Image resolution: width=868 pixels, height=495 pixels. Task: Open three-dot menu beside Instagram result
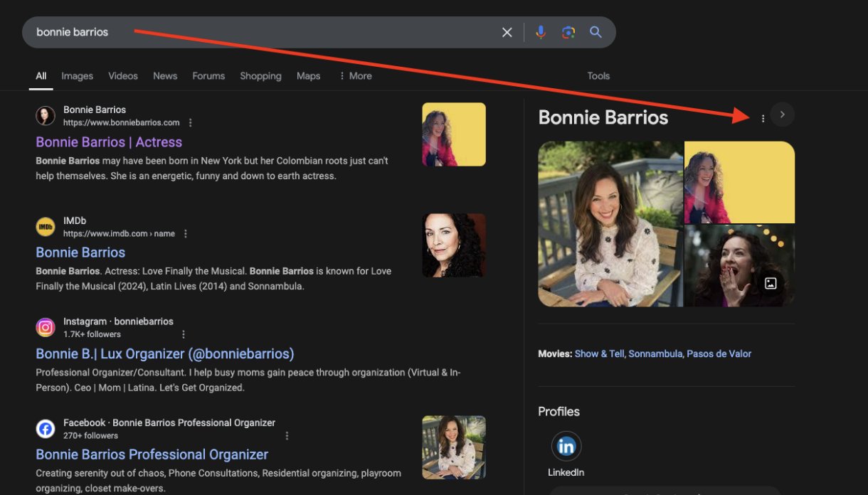(x=184, y=334)
